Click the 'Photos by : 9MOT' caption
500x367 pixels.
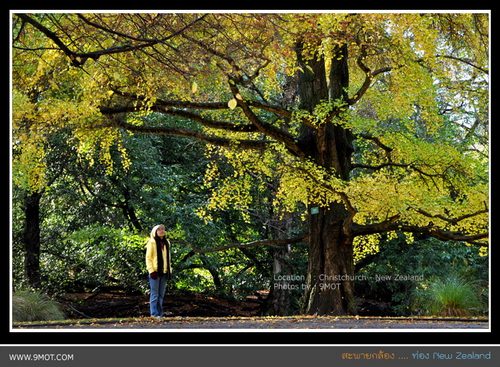click(x=307, y=286)
